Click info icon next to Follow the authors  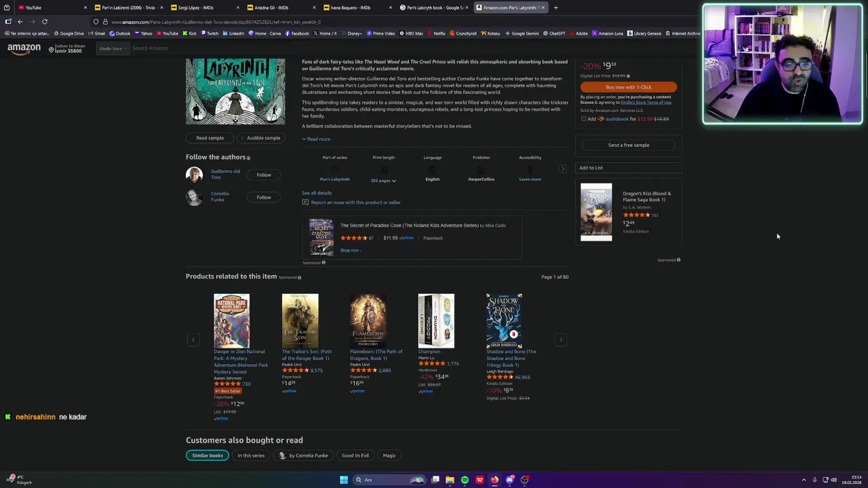(248, 158)
